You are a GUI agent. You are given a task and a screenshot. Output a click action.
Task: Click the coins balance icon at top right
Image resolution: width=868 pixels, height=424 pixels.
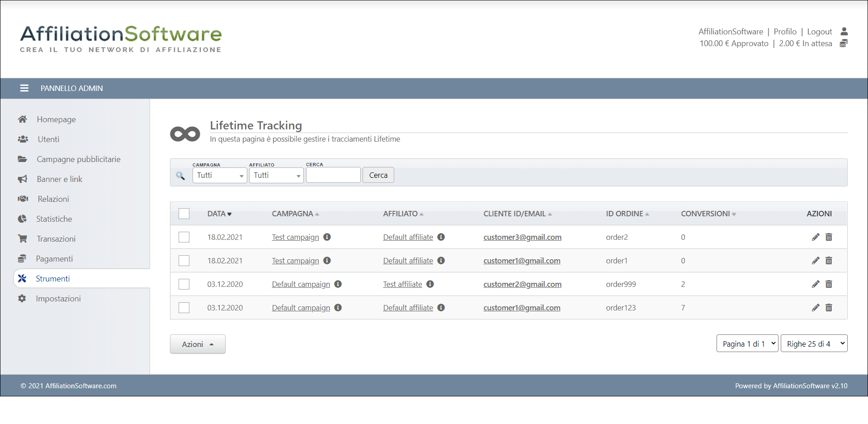tap(844, 43)
